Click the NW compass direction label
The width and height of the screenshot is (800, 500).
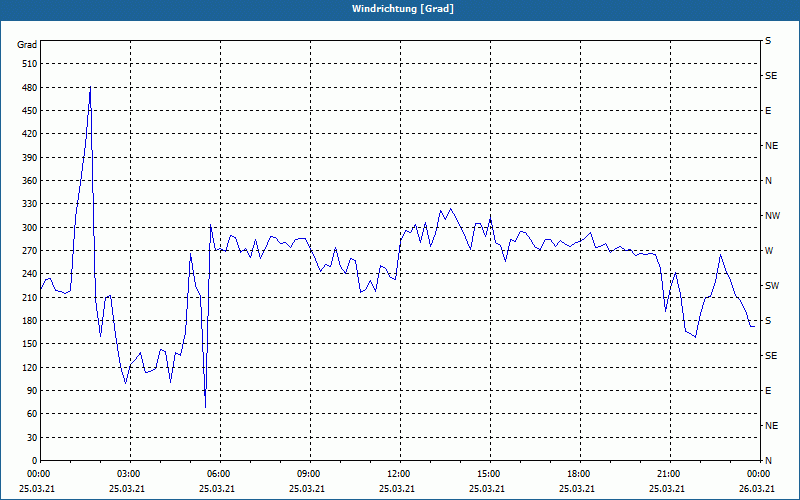point(772,216)
